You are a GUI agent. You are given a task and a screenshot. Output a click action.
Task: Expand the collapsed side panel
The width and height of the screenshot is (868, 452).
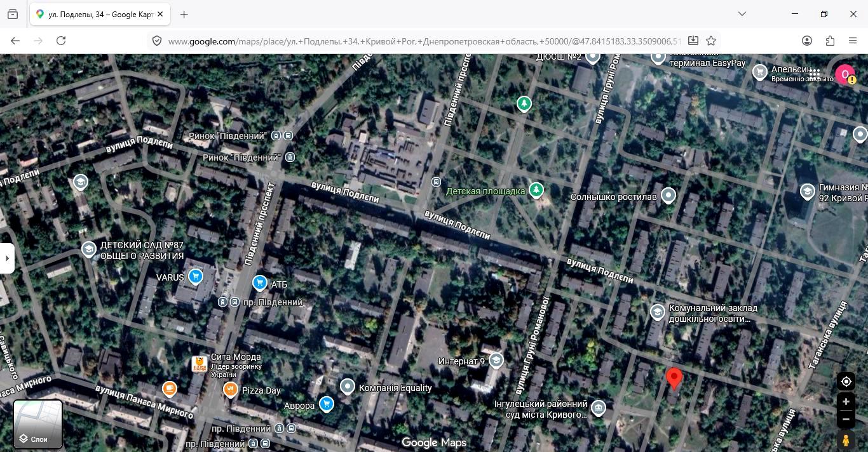[7, 258]
